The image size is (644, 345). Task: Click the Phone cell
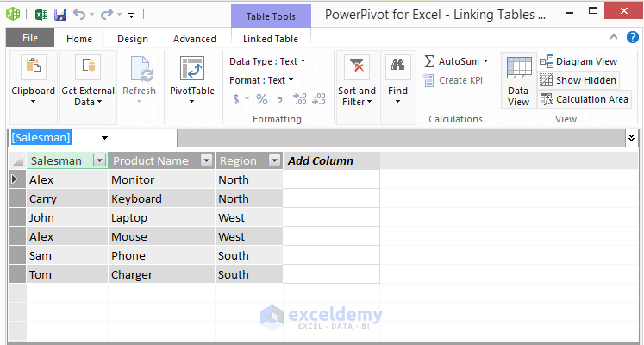(x=162, y=255)
